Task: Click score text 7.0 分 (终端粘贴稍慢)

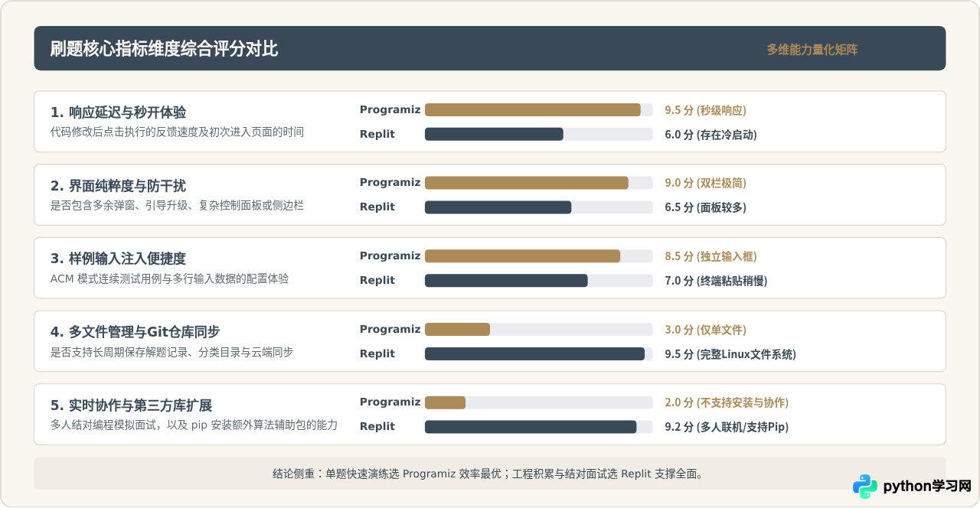Action: (x=716, y=281)
